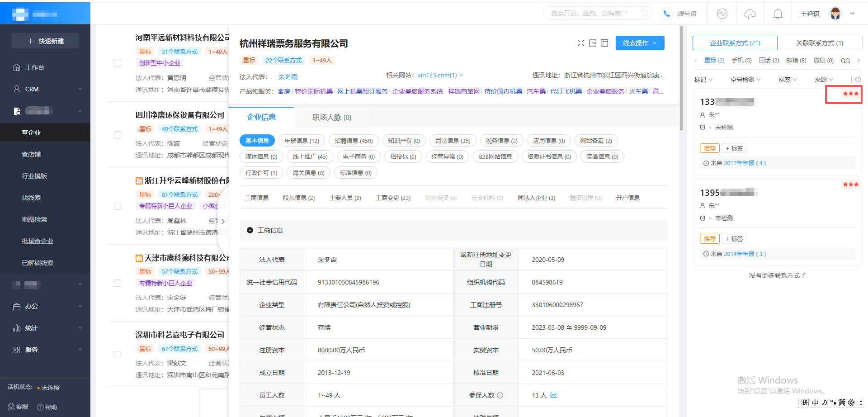Click the search magnifier in top search box
This screenshot has width=868, height=417.
(645, 13)
